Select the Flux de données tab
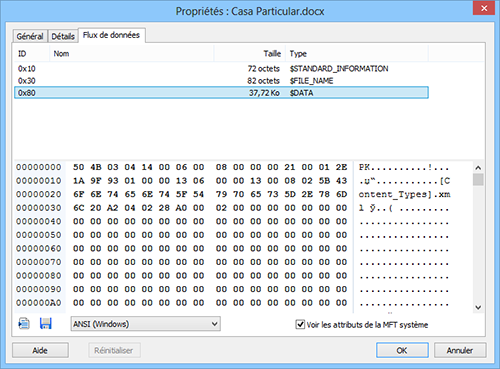 (111, 35)
